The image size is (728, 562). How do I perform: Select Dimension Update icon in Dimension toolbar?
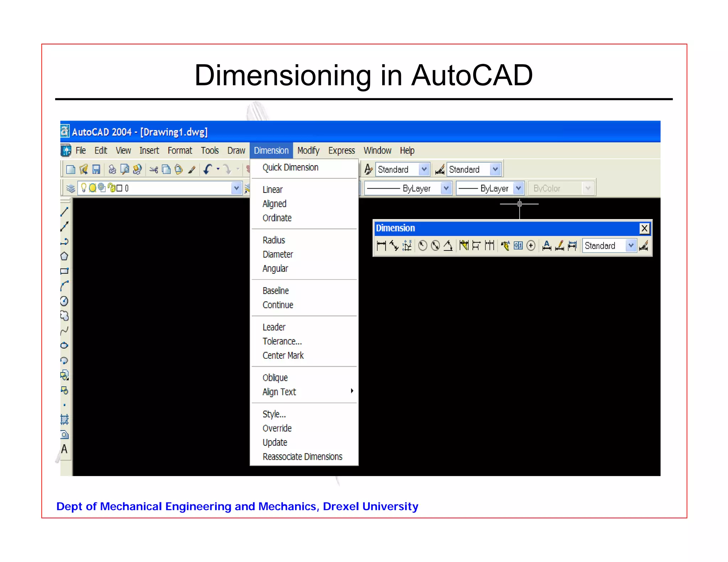click(572, 245)
